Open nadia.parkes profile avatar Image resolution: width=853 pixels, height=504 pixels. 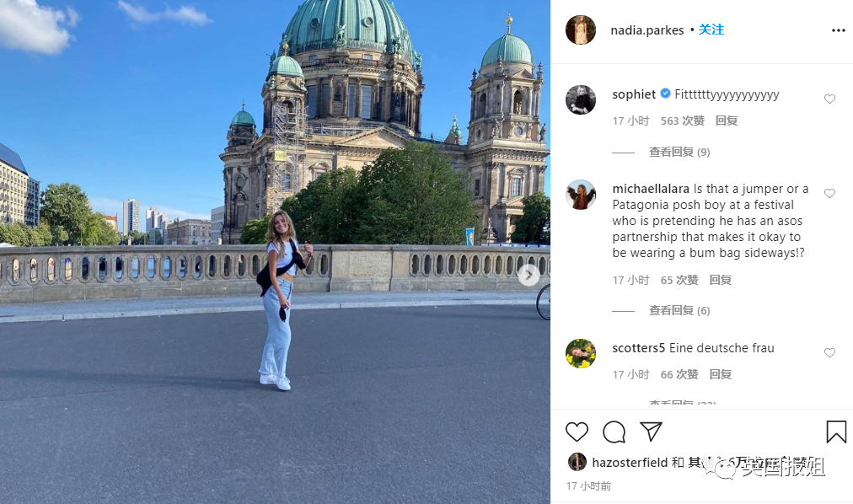tap(581, 29)
